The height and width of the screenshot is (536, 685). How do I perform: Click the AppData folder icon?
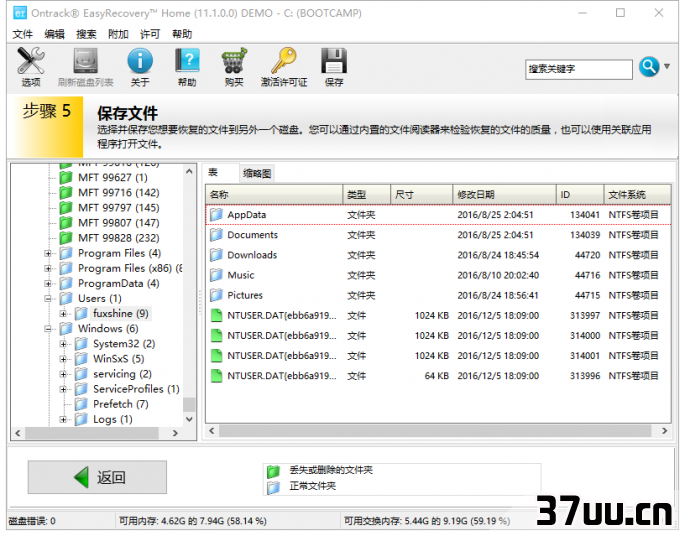pyautogui.click(x=216, y=215)
